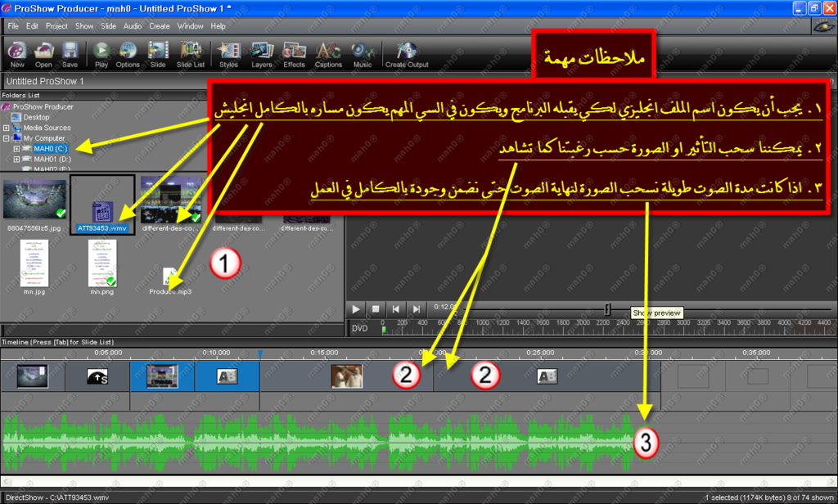This screenshot has height=504, width=838.
Task: Click the preview seek slider handle
Action: [607, 309]
